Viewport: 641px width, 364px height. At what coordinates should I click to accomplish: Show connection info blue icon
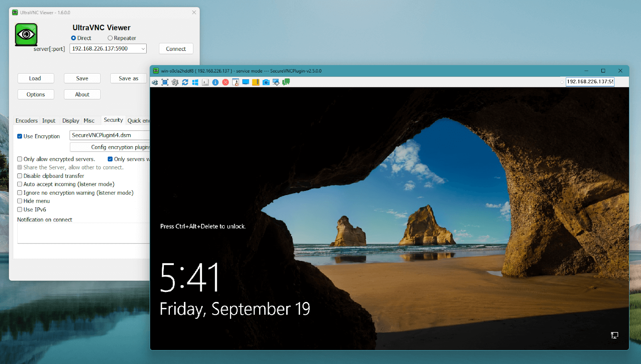tap(216, 82)
